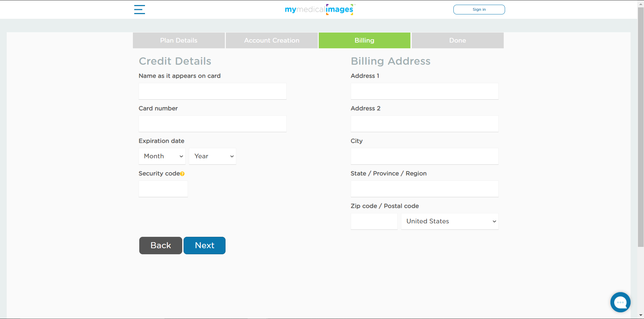Click the Credit Details heading

click(175, 61)
